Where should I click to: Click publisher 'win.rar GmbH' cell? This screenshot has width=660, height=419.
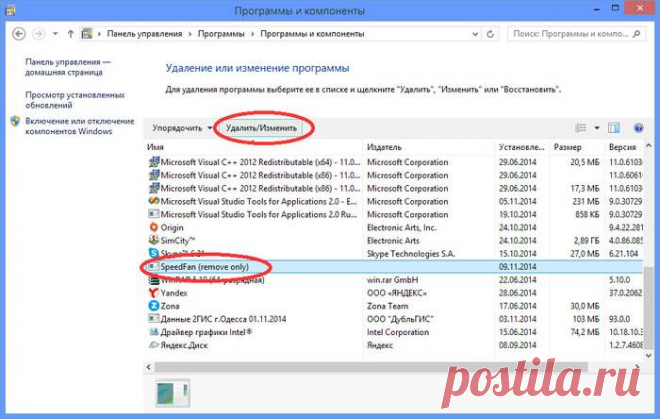click(x=392, y=280)
